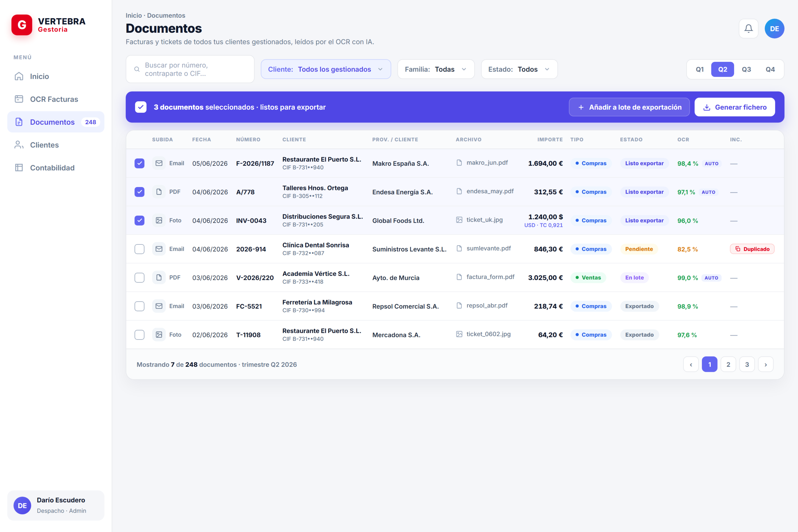Select the Clínica Dental Sonrisa row checkbox
The width and height of the screenshot is (798, 532).
pos(139,249)
